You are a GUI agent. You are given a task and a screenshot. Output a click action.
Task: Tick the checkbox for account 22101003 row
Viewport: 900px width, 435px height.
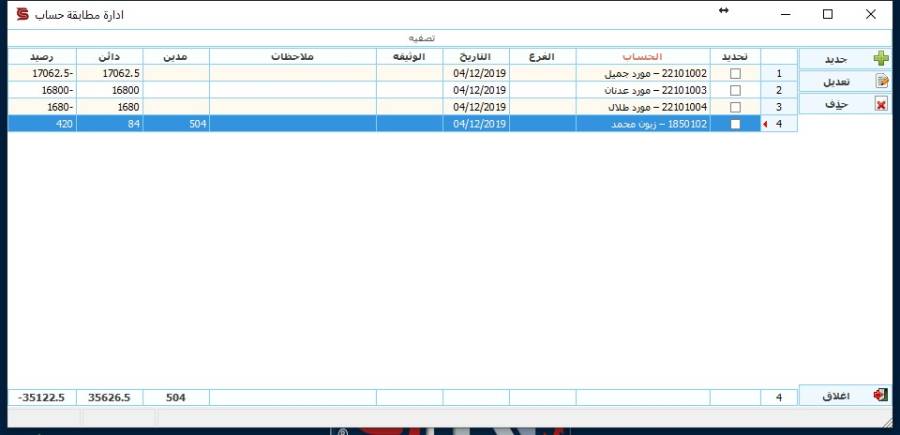(x=735, y=90)
